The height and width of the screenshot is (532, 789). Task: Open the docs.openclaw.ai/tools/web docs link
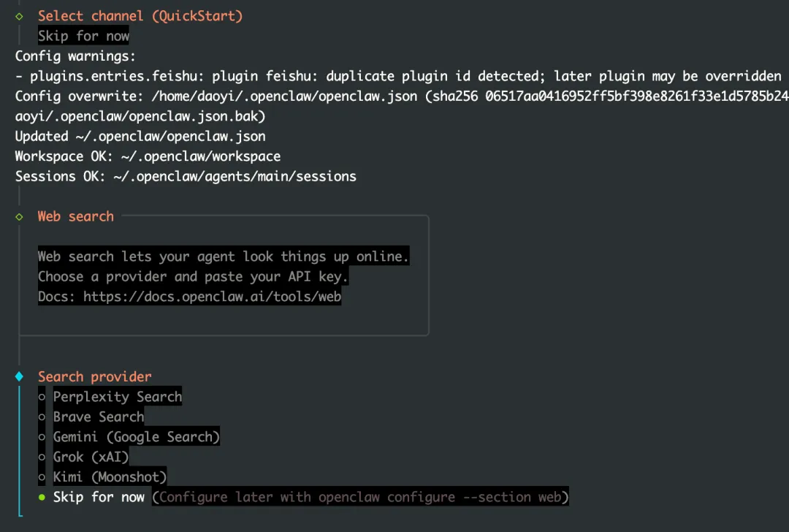pyautogui.click(x=213, y=297)
